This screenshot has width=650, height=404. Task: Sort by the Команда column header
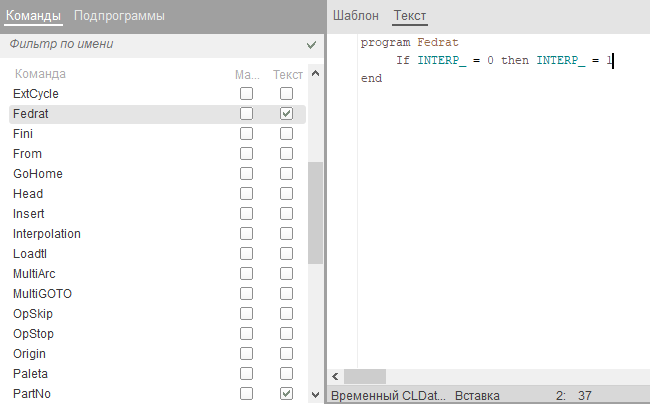click(x=42, y=74)
